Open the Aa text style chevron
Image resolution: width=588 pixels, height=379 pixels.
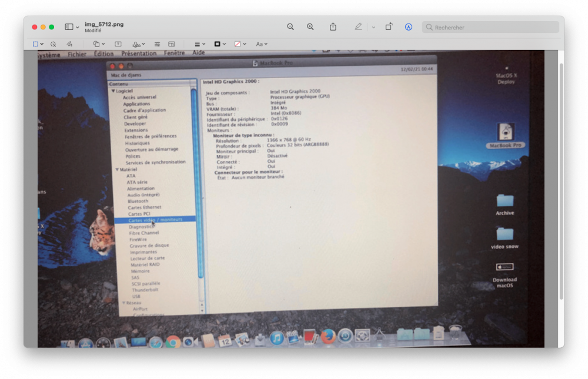[266, 44]
